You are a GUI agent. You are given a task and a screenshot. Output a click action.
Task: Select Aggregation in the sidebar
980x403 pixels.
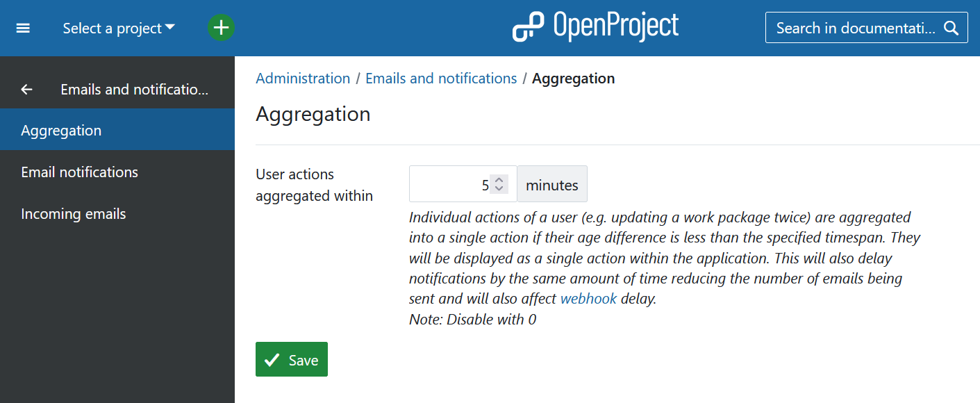point(61,129)
